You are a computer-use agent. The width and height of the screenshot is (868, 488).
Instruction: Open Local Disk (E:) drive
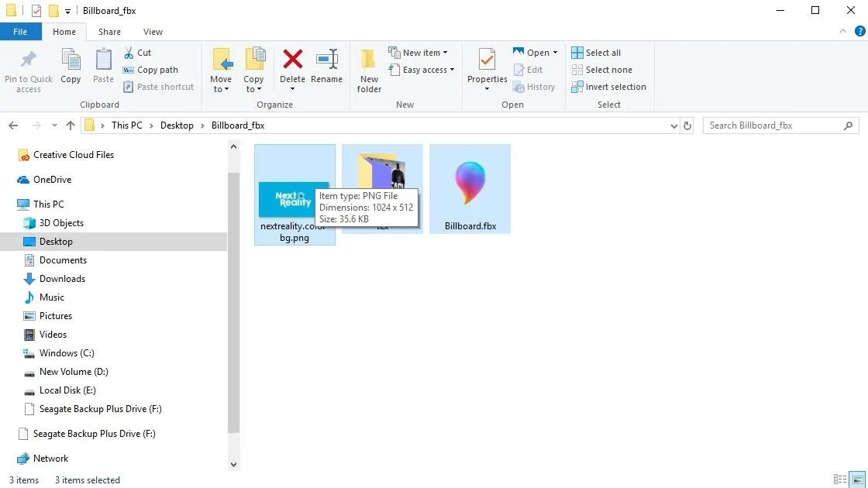60,390
